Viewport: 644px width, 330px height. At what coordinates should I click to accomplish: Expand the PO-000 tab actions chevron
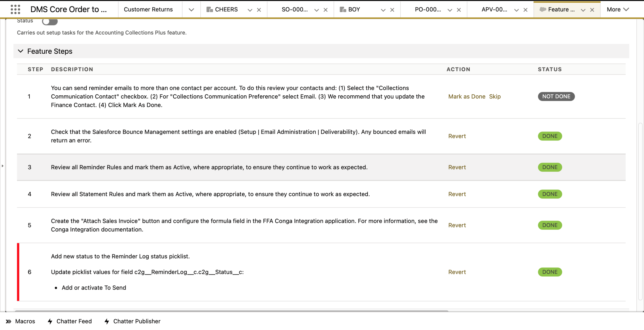tap(450, 10)
